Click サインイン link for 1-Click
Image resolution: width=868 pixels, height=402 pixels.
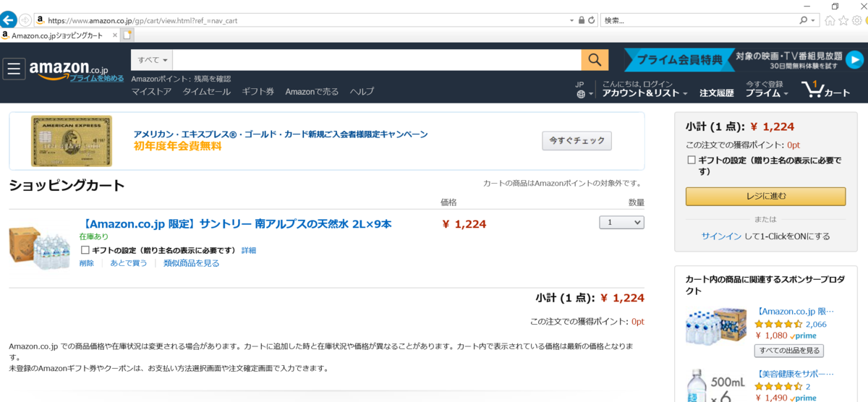tap(721, 236)
